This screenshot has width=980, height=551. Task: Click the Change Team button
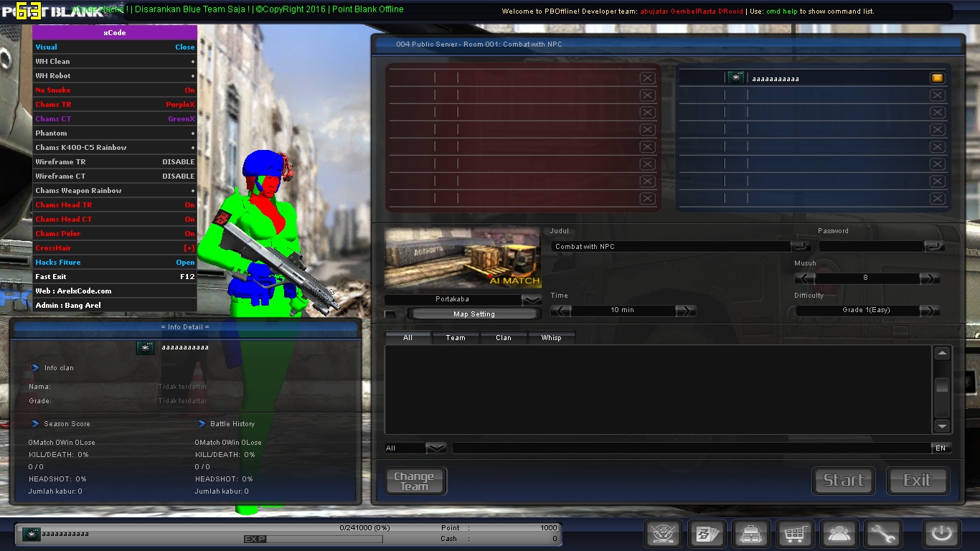(415, 481)
